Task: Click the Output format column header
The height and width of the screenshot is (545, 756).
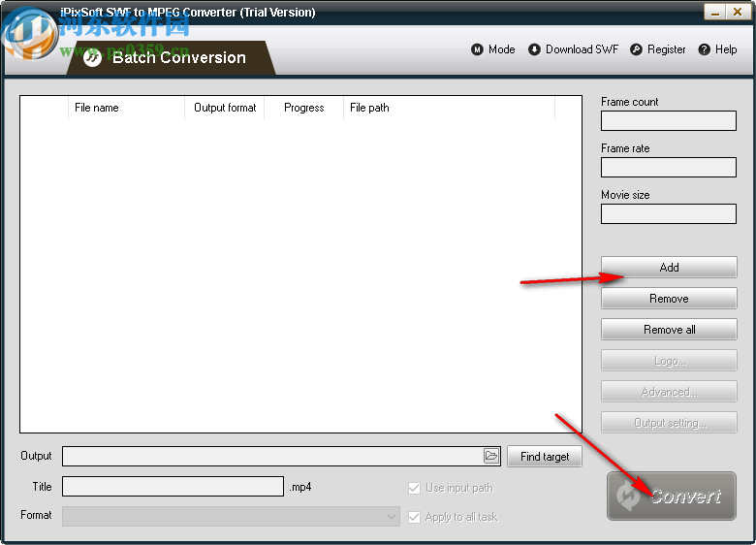Action: 225,108
